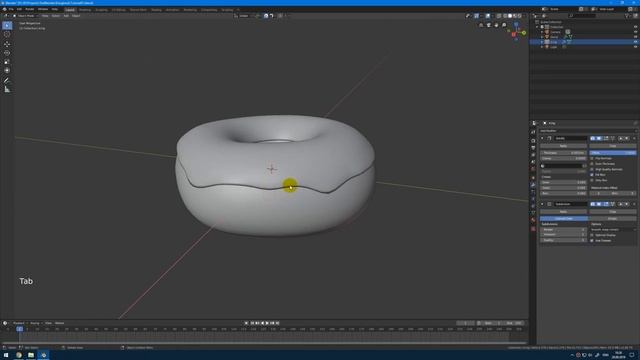This screenshot has height=360, width=640.
Task: Switch viewport to Rendered shading
Action: (x=520, y=16)
